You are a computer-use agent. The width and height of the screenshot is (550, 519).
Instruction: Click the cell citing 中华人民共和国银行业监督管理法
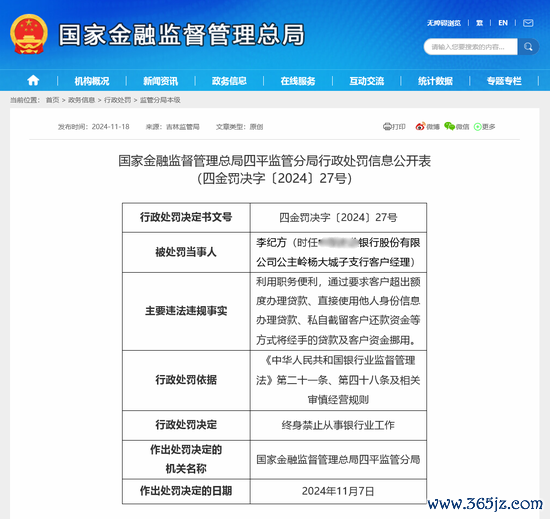(x=338, y=380)
